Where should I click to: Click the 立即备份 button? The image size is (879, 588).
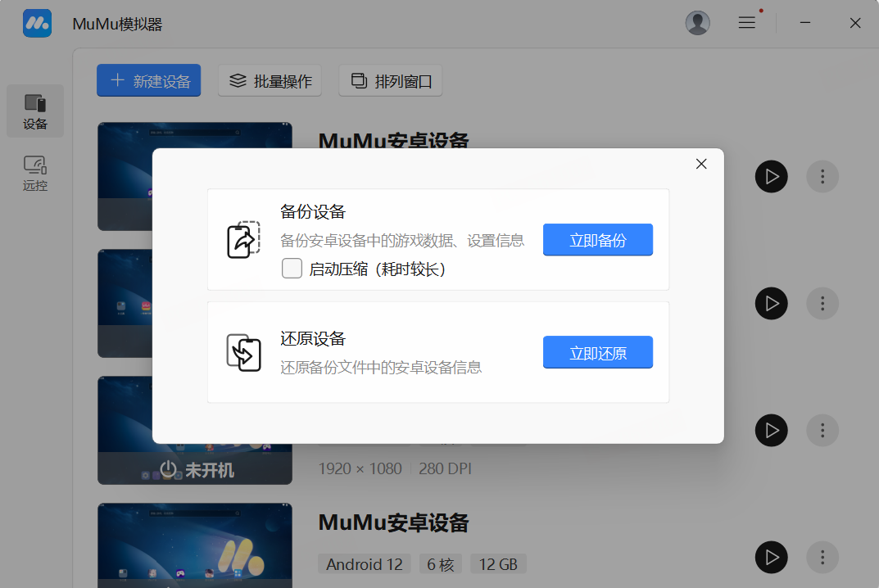pos(598,240)
